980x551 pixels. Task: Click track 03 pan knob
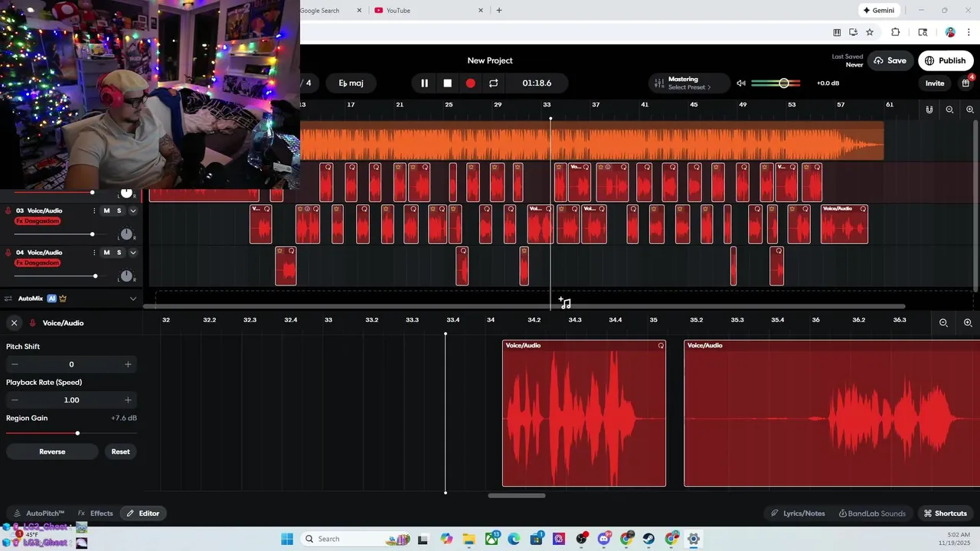(x=127, y=234)
